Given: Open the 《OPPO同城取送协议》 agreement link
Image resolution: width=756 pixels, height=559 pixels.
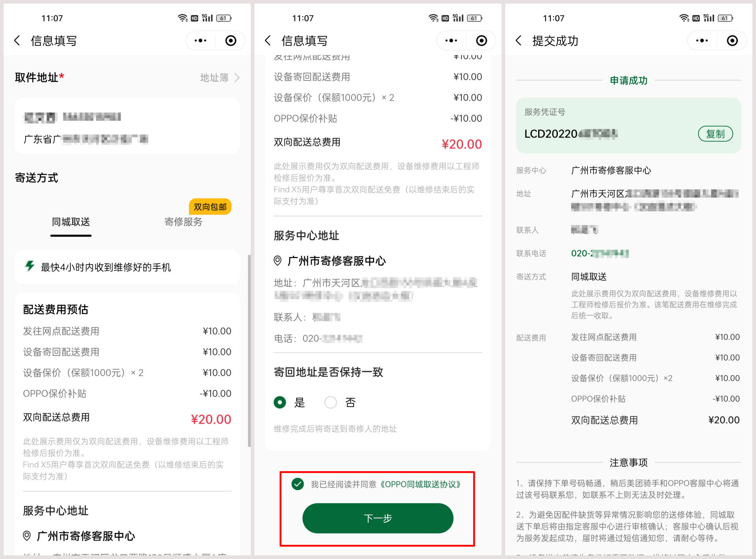Looking at the screenshot, I should 420,485.
